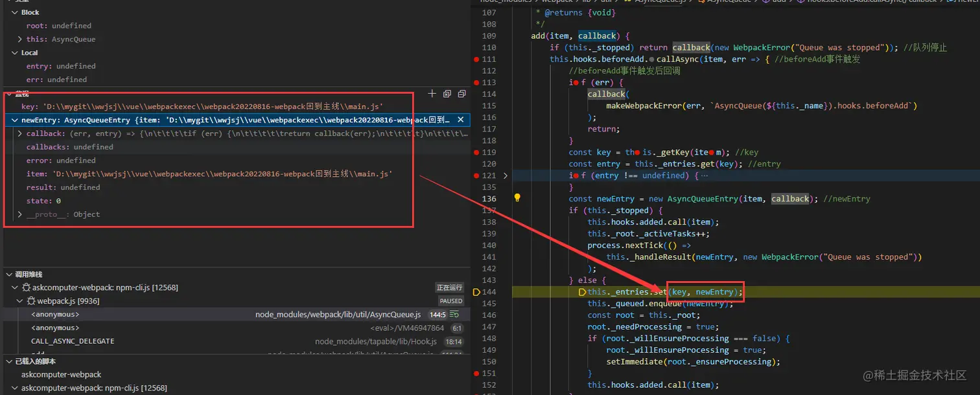Click the watch section header (监视)
980x395 pixels.
(22, 94)
